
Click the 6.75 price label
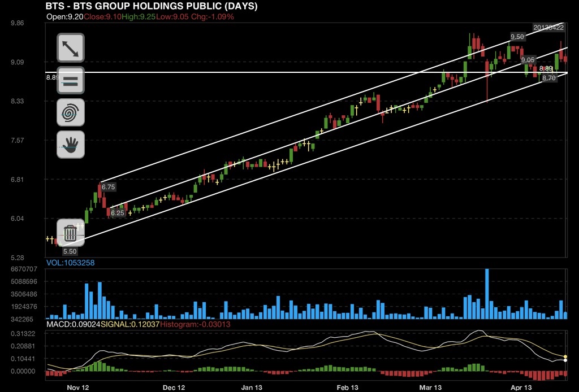pyautogui.click(x=108, y=187)
